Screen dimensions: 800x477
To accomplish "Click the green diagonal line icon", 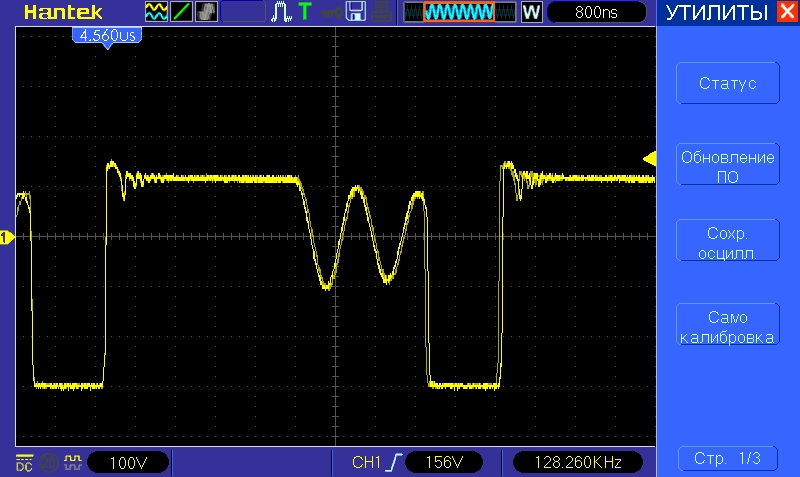I will point(181,12).
